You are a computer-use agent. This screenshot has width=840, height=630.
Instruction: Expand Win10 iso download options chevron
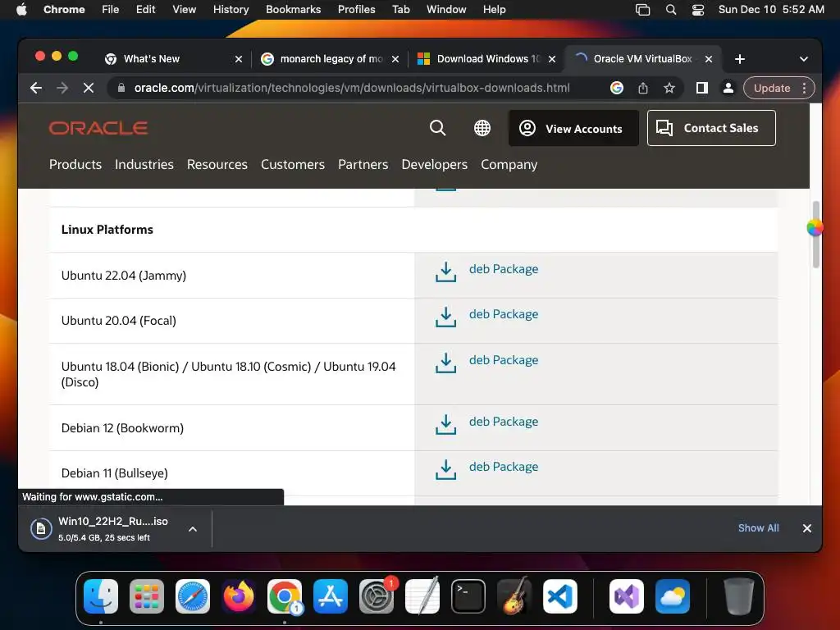[193, 529]
